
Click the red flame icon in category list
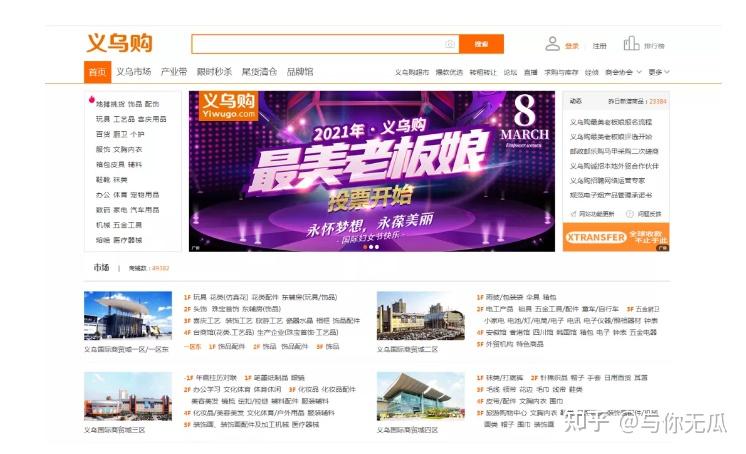[91, 99]
